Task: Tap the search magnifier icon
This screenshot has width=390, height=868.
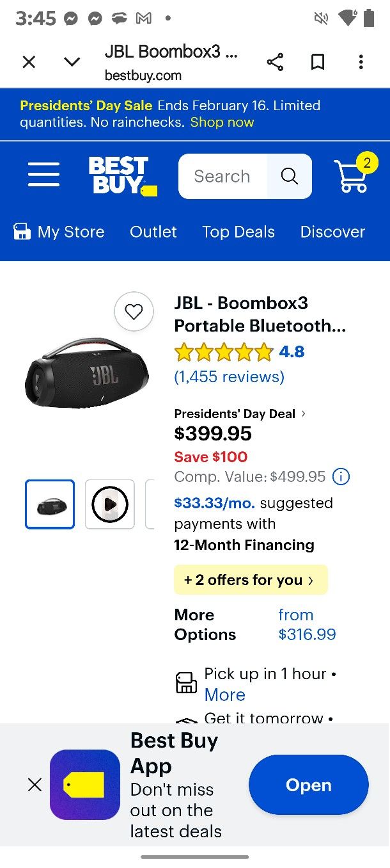Action: tap(290, 176)
